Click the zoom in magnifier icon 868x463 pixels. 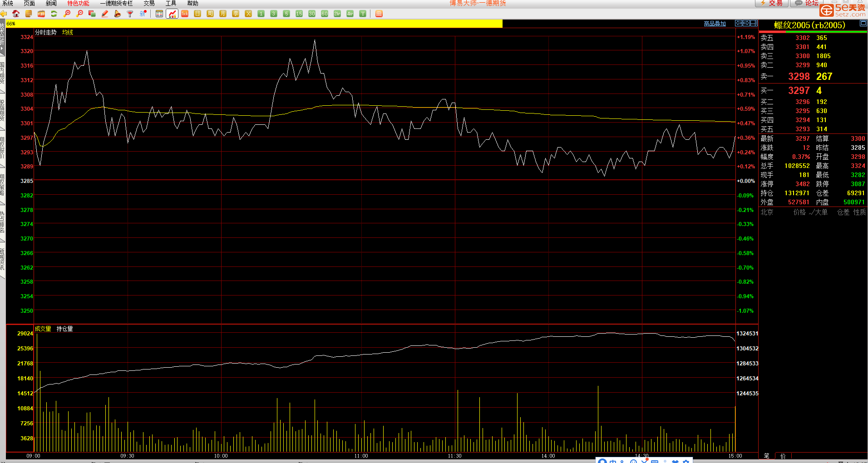[x=67, y=14]
